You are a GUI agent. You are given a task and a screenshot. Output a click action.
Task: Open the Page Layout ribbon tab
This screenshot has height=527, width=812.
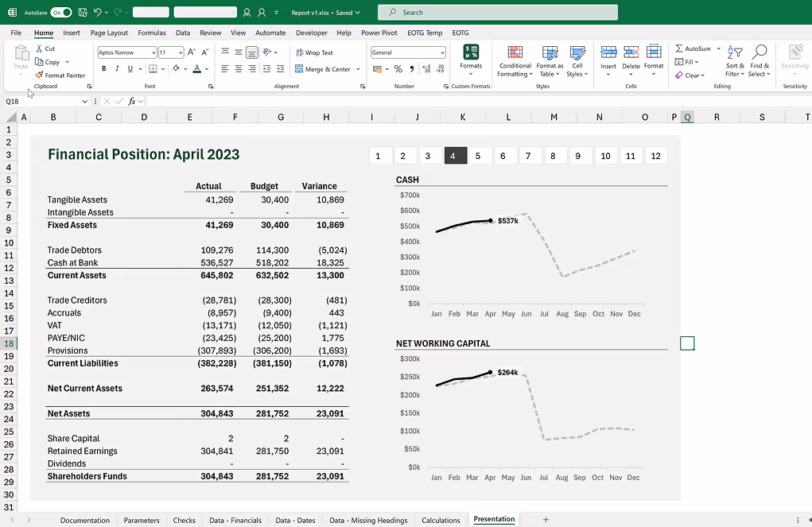coord(109,33)
